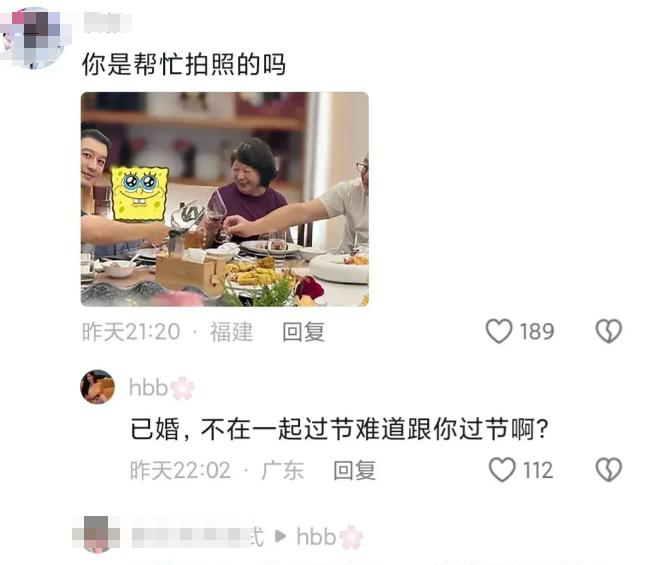This screenshot has height=565, width=650.
Task: Open the blurred avatar of top commenter
Action: pos(33,37)
